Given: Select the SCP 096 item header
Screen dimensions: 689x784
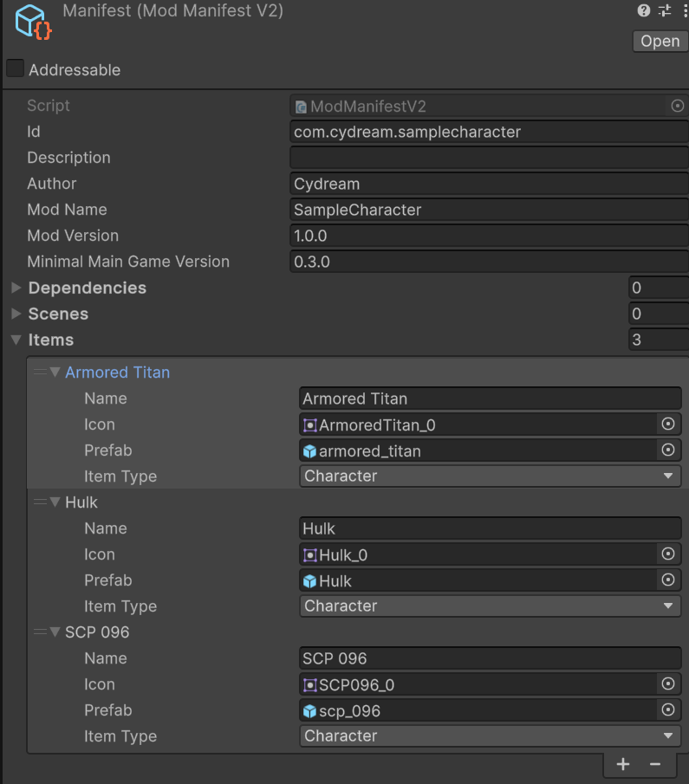Looking at the screenshot, I should (x=97, y=632).
